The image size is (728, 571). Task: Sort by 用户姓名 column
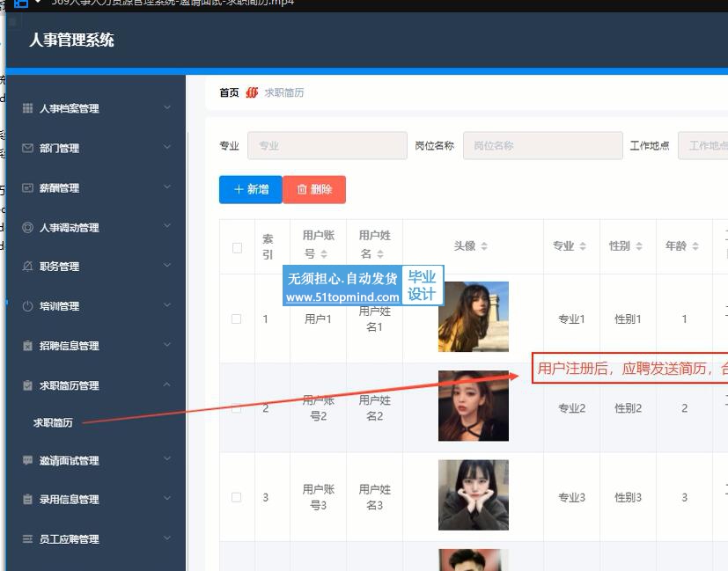[380, 253]
